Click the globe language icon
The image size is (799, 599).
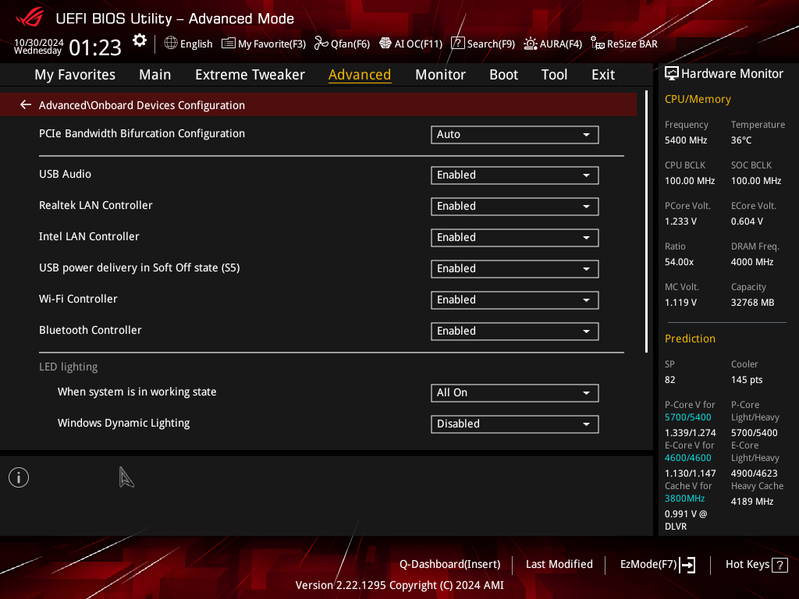pyautogui.click(x=171, y=43)
